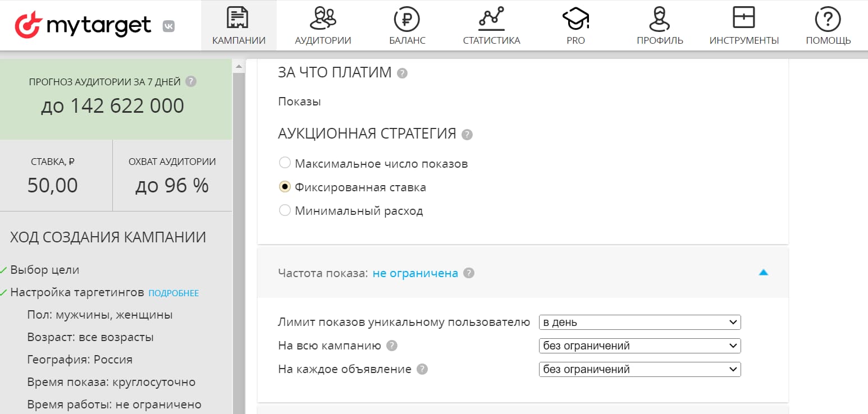Select Фиксированная ставка strategy
This screenshot has height=414, width=868.
click(x=285, y=186)
